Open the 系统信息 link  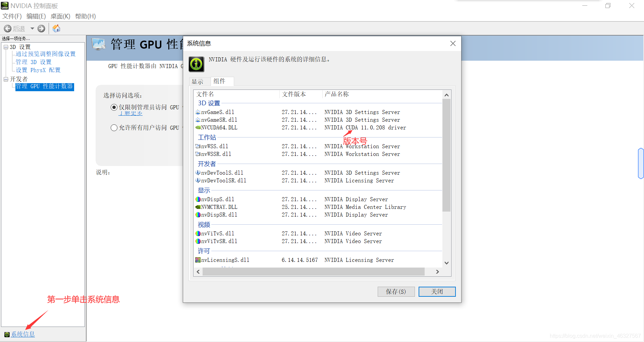coord(23,334)
